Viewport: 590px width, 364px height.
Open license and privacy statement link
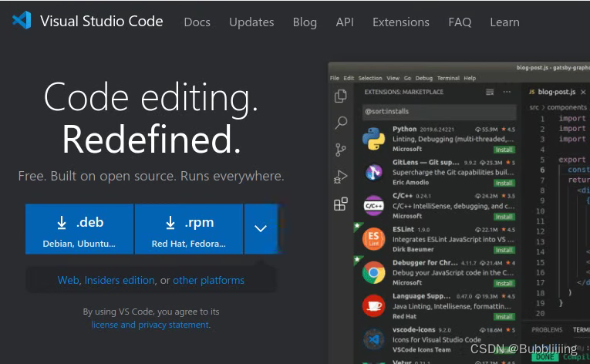click(x=150, y=325)
